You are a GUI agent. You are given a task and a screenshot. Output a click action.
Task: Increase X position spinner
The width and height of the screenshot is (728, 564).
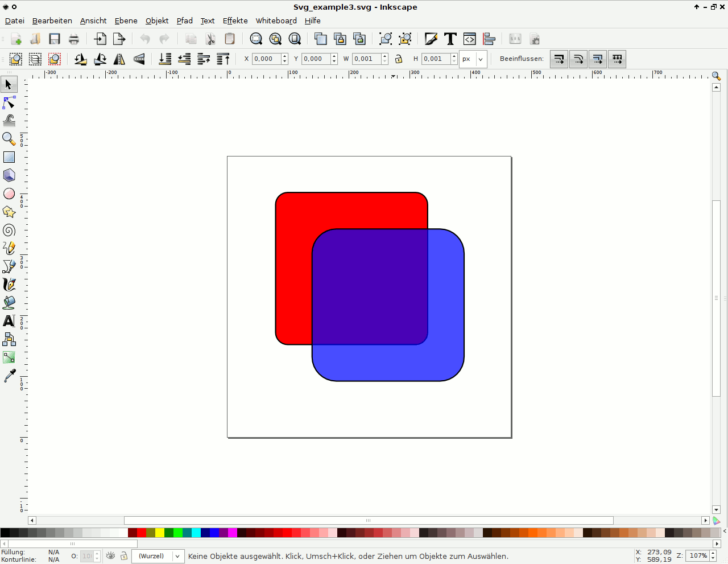[285, 56]
